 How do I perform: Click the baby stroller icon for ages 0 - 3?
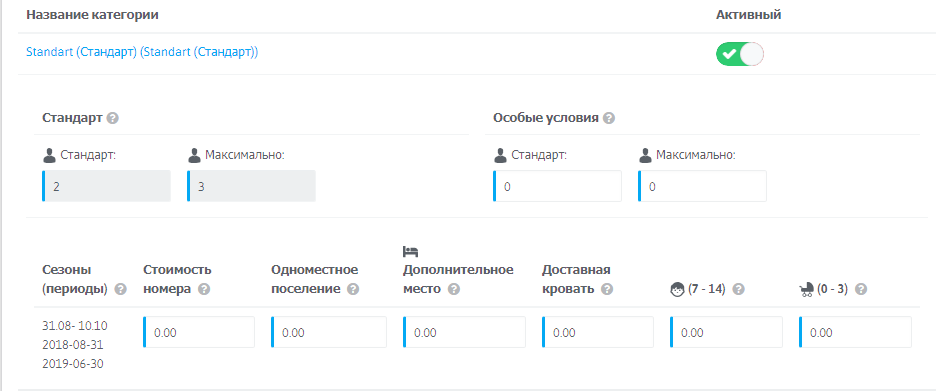tap(807, 290)
